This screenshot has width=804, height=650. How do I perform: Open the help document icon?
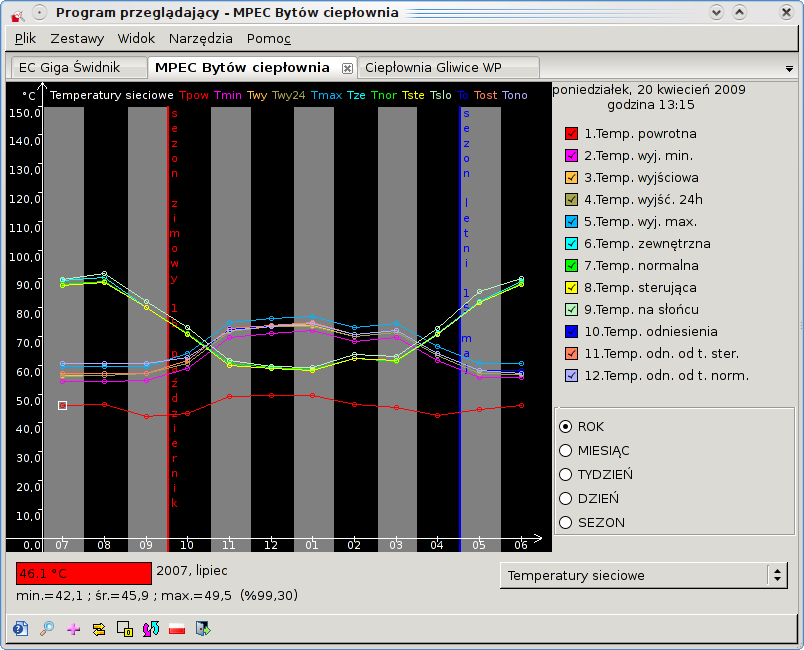tap(21, 628)
